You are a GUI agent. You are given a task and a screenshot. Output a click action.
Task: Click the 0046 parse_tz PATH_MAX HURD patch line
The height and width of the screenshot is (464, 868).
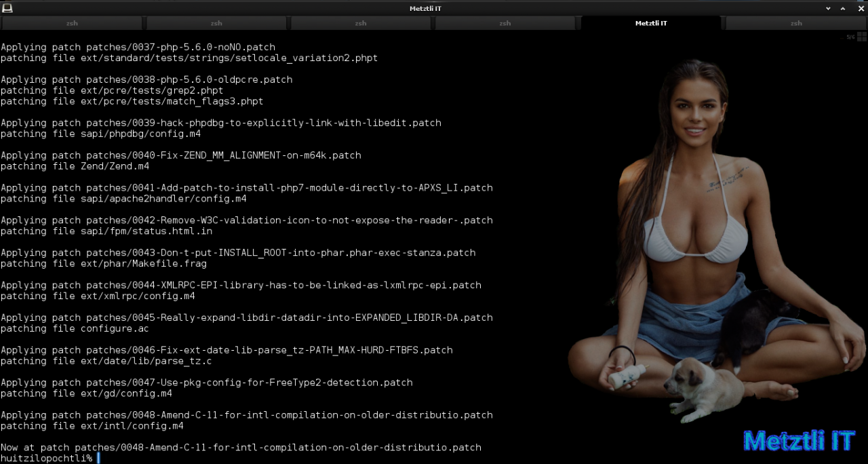tap(226, 351)
